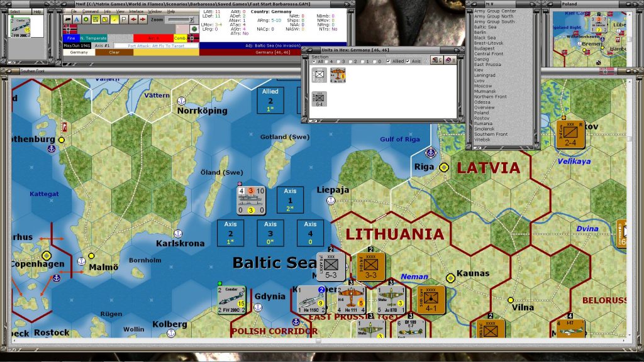Open the Interface menu
This screenshot has width=644, height=362.
(136, 11)
